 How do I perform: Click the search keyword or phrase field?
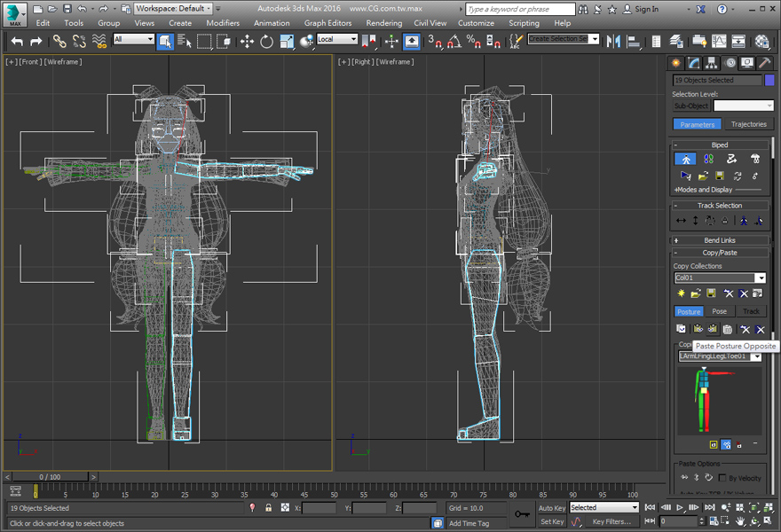pyautogui.click(x=520, y=9)
